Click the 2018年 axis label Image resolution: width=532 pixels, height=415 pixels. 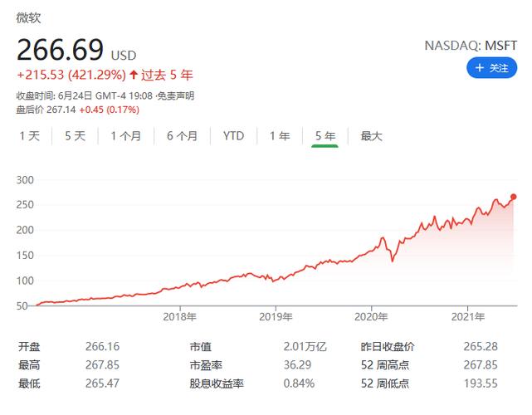coord(179,317)
